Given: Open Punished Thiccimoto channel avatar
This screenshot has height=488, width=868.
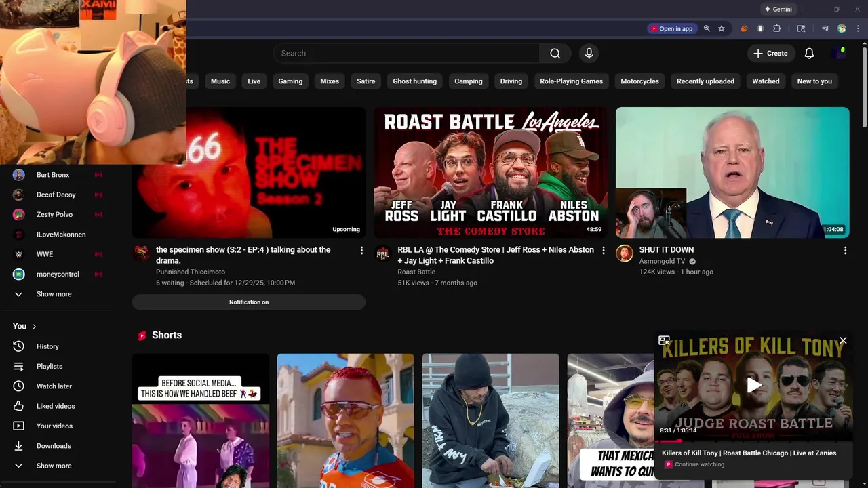Looking at the screenshot, I should tap(141, 254).
